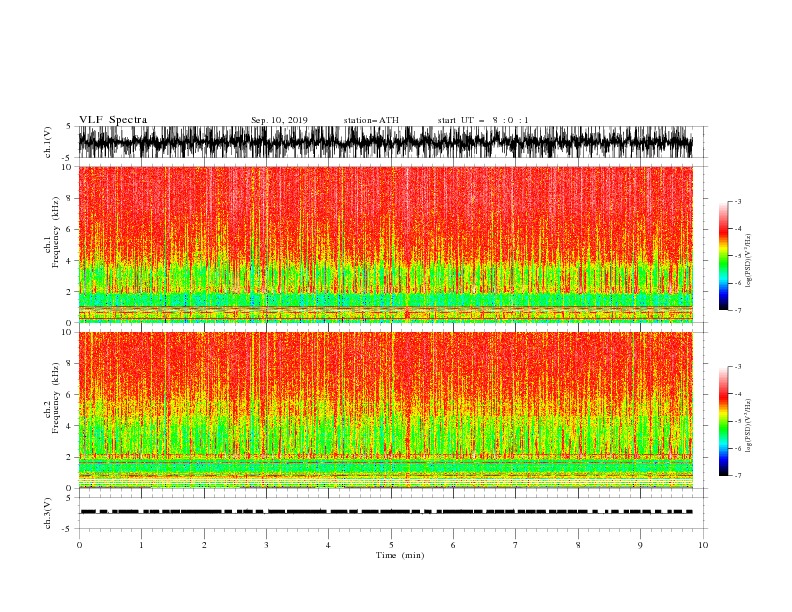This screenshot has height=612, width=792.
Task: Click the "8" tick on the time axis
Action: [x=578, y=545]
